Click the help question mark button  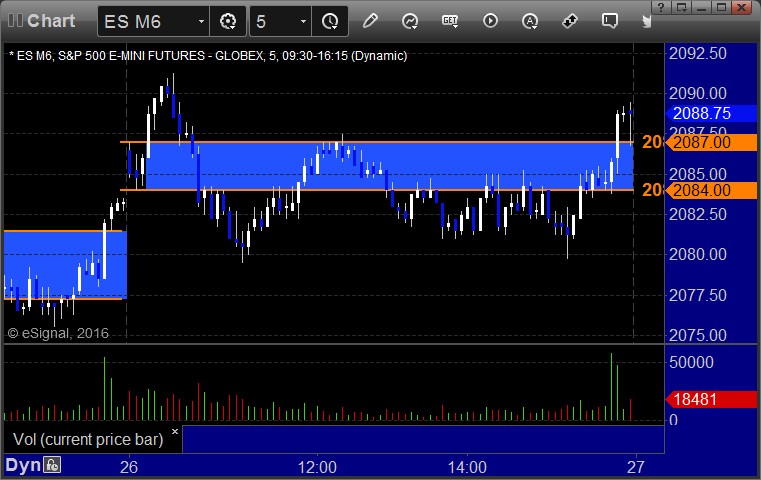pos(661,7)
